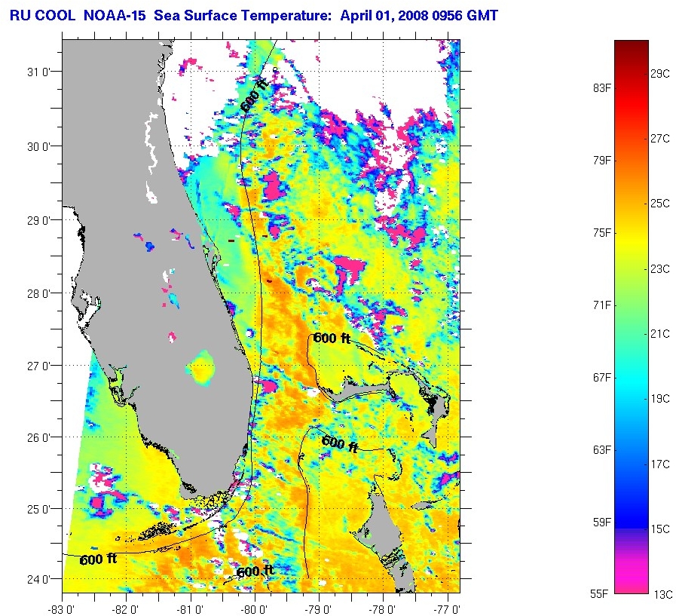Click the "79F" color bar label

click(602, 161)
